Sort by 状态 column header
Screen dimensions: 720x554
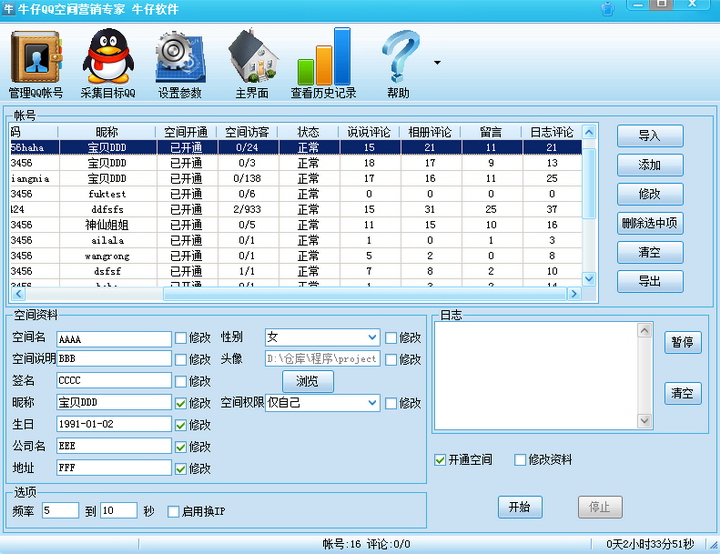(308, 132)
